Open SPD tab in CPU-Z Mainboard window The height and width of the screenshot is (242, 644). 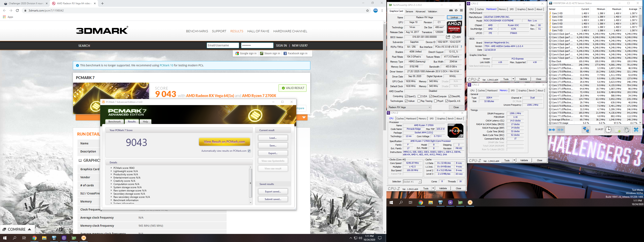(x=512, y=9)
